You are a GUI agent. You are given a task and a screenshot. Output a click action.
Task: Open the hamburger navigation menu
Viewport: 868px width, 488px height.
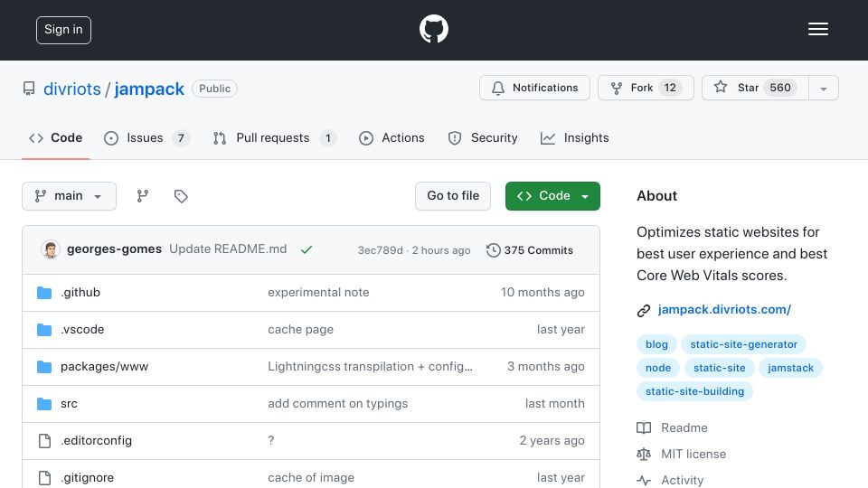(817, 29)
